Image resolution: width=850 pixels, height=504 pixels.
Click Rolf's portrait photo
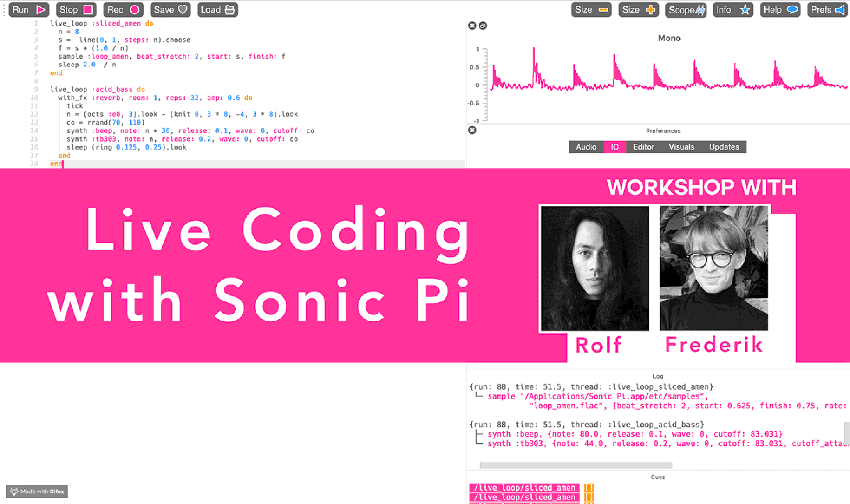click(595, 268)
